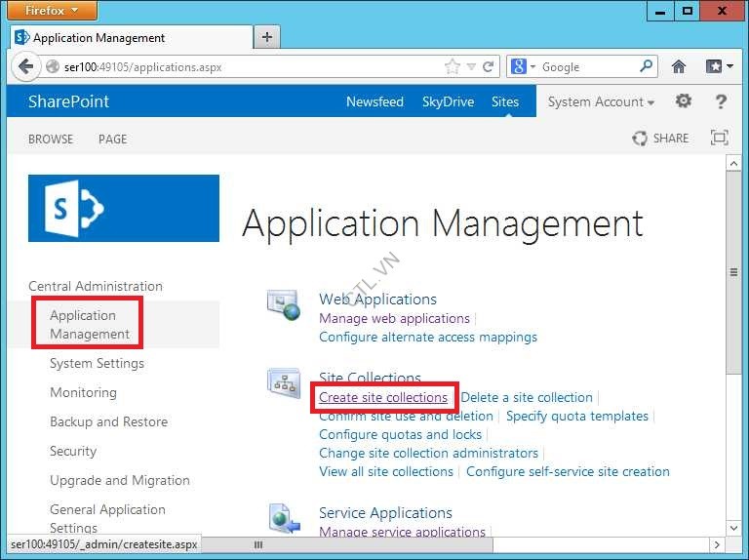Viewport: 749px width, 560px height.
Task: Click the Web Applications section icon
Action: point(284,306)
